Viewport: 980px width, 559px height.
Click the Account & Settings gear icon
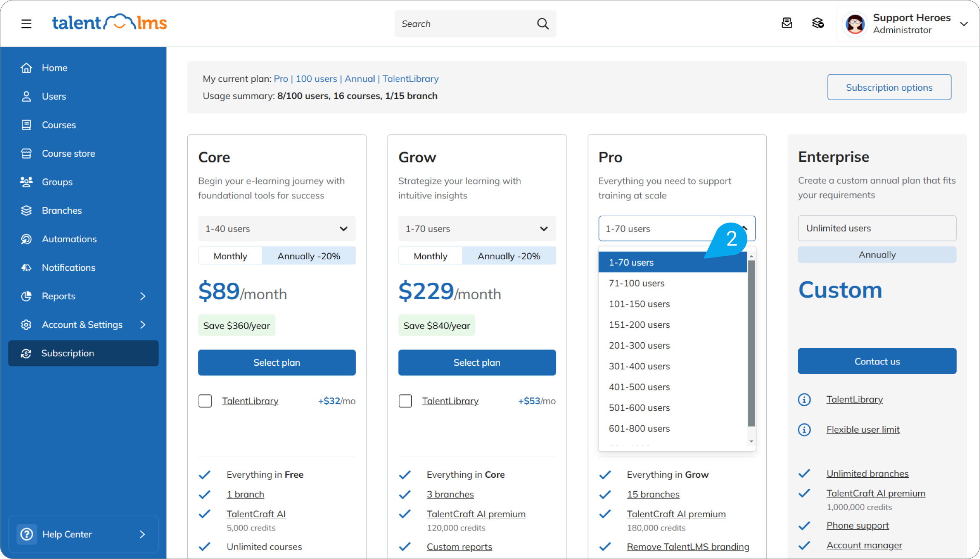pos(26,324)
